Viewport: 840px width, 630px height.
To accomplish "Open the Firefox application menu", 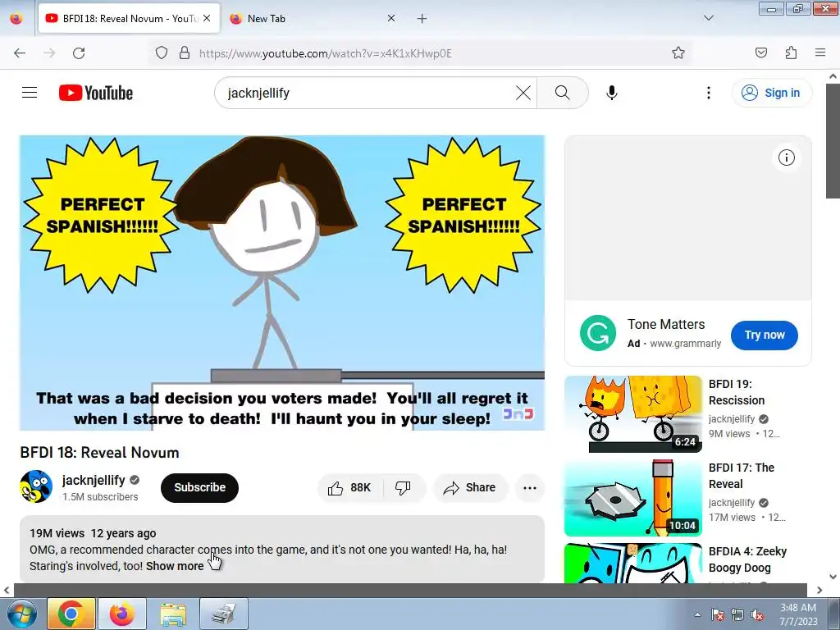I will pyautogui.click(x=820, y=52).
